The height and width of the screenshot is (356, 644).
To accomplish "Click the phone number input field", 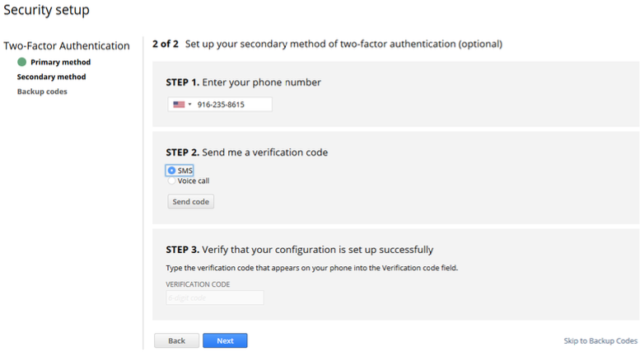I will [x=232, y=105].
